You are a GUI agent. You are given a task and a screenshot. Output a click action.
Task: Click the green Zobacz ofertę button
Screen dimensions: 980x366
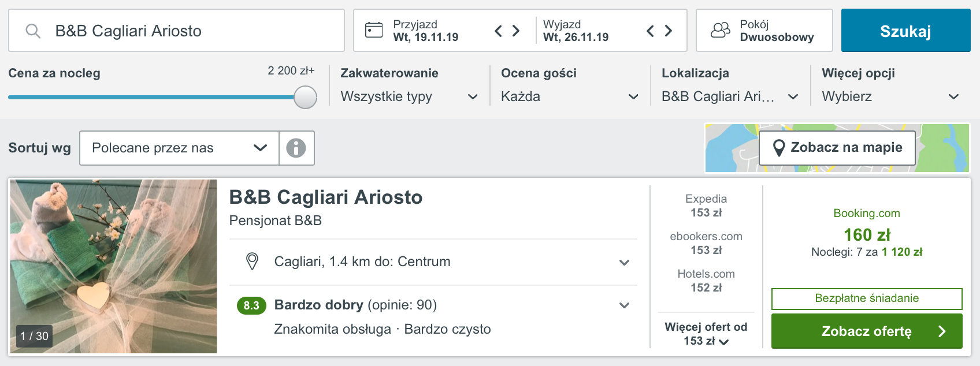click(867, 331)
